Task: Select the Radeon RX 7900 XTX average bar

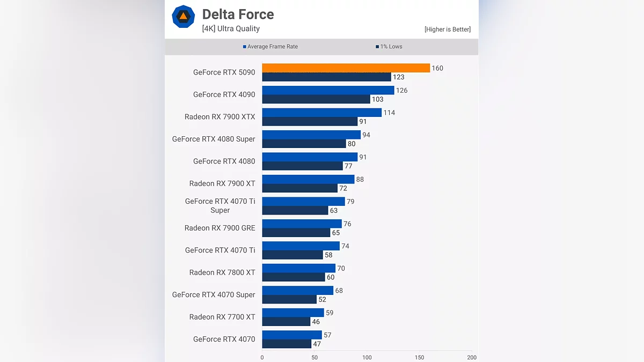Action: [x=321, y=113]
